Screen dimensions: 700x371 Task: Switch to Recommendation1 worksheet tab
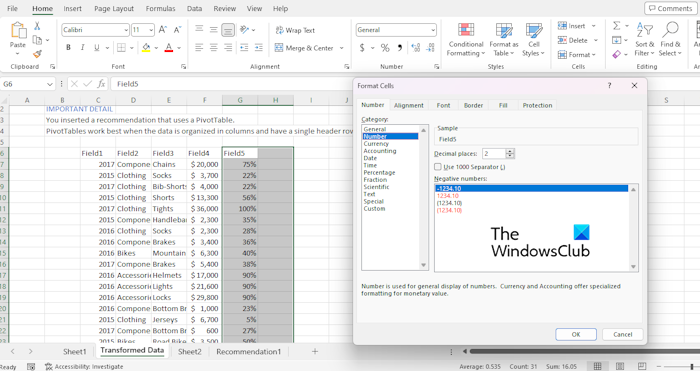[x=249, y=352]
